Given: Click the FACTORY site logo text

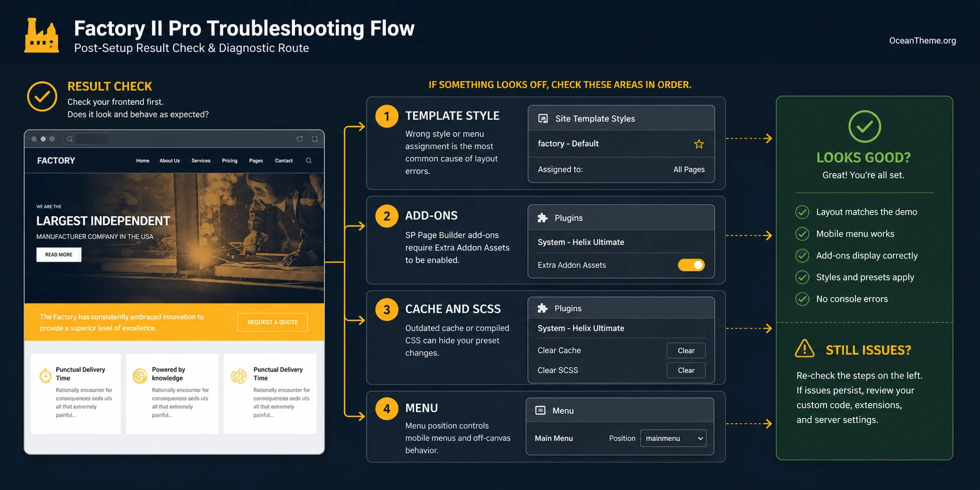Looking at the screenshot, I should click(56, 161).
